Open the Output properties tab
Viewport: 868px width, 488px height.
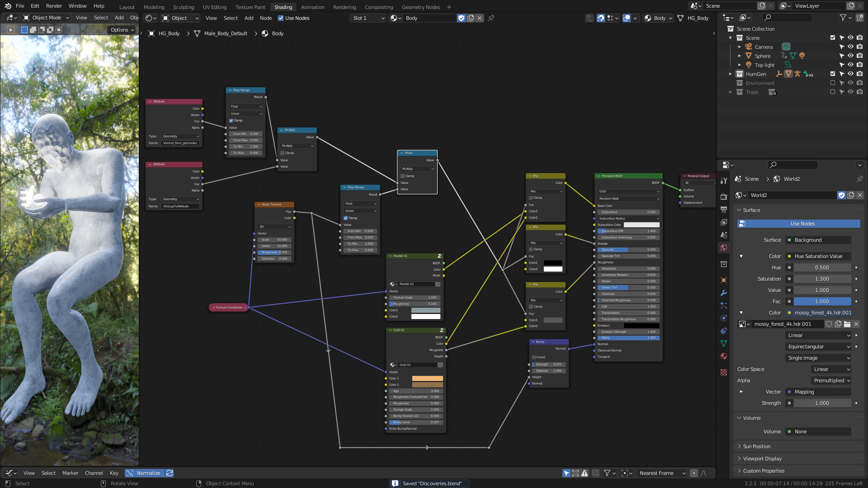[x=724, y=210]
